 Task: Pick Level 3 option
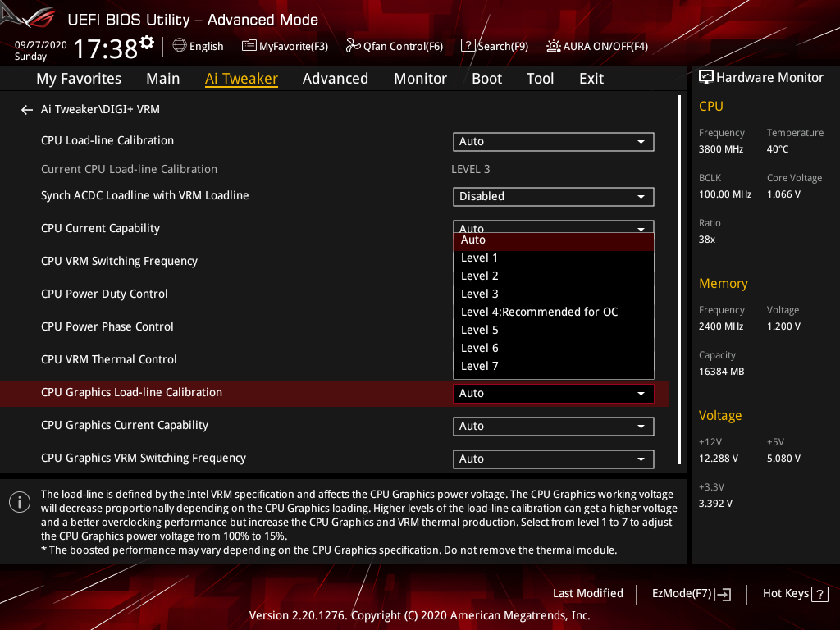coord(554,294)
